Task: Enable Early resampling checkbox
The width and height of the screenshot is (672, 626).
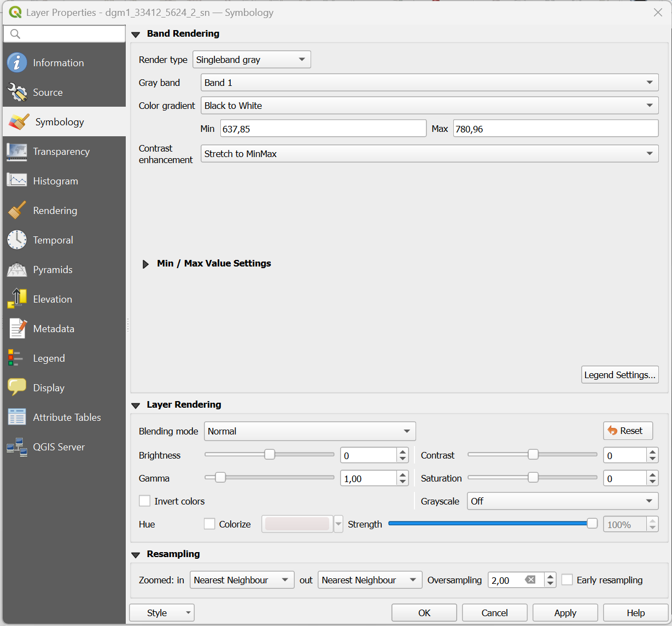Action: point(568,580)
